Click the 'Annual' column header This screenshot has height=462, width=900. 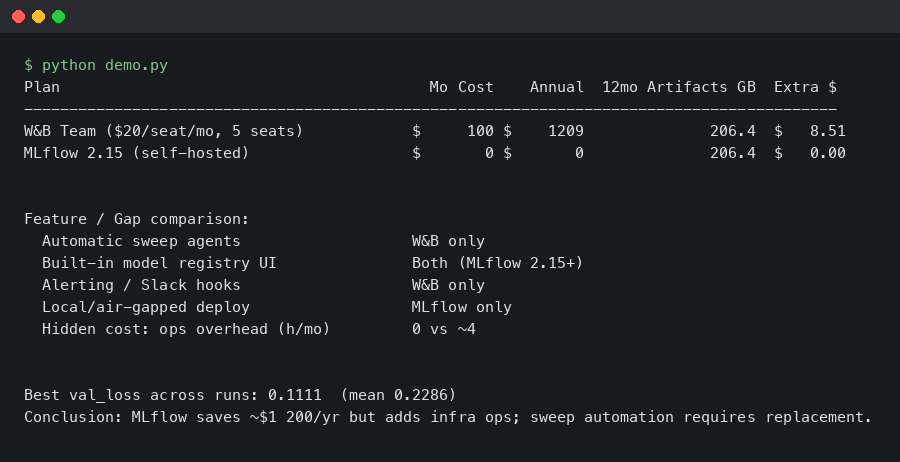557,87
